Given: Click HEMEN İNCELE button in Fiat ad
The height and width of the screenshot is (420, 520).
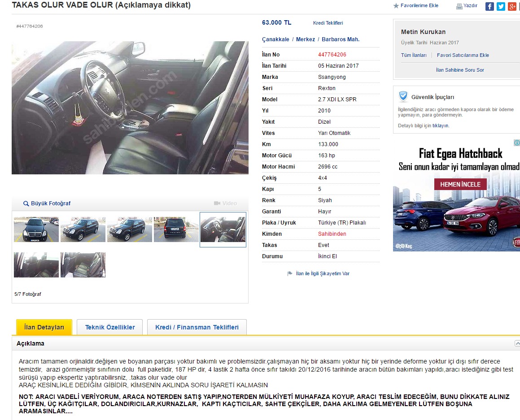Looking at the screenshot, I should coord(460,184).
